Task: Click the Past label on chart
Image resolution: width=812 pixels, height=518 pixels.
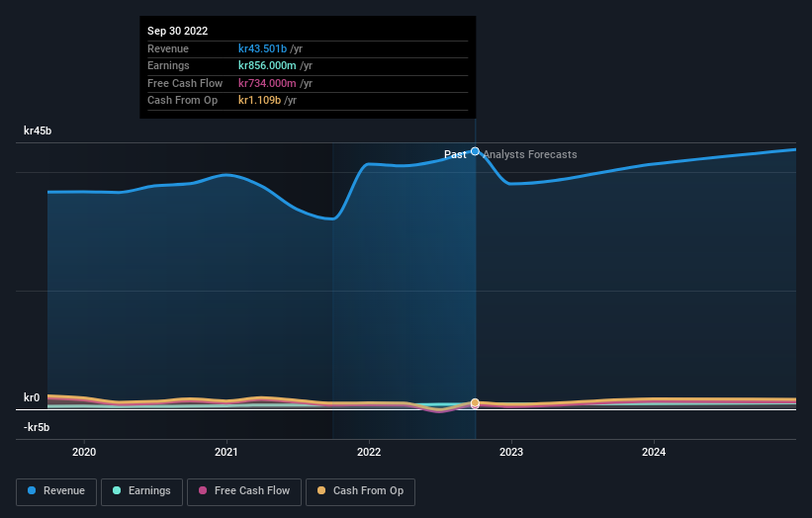Action: pyautogui.click(x=455, y=154)
